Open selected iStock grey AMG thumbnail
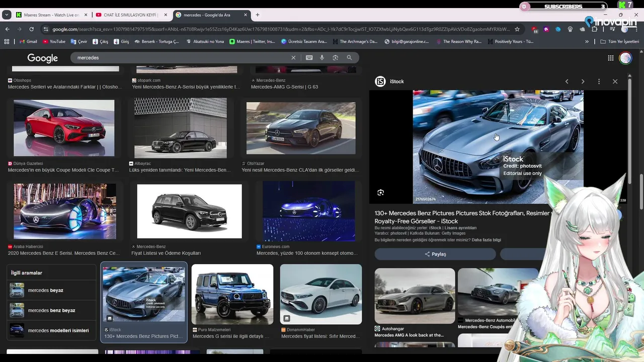The image size is (644, 362). click(x=144, y=294)
